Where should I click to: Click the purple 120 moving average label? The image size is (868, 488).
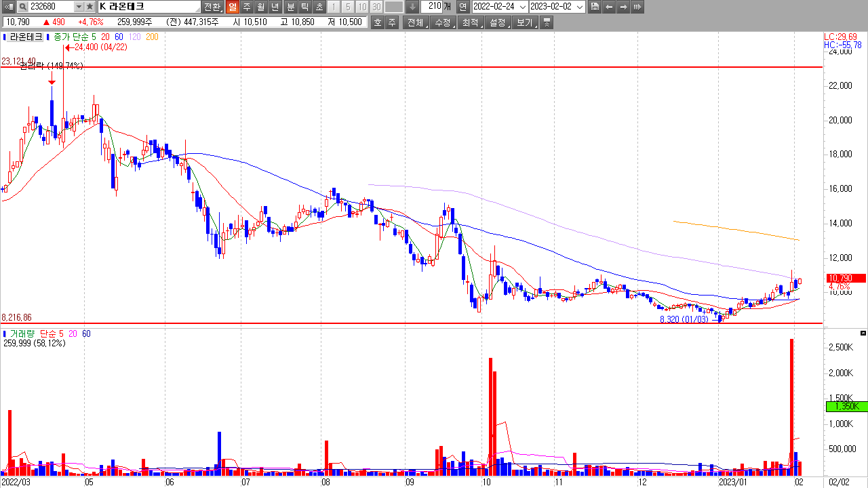134,37
